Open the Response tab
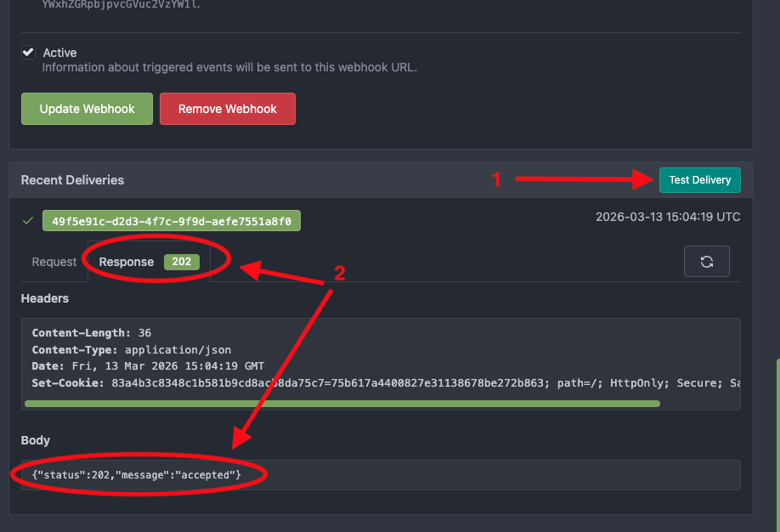This screenshot has height=532, width=780. (127, 262)
